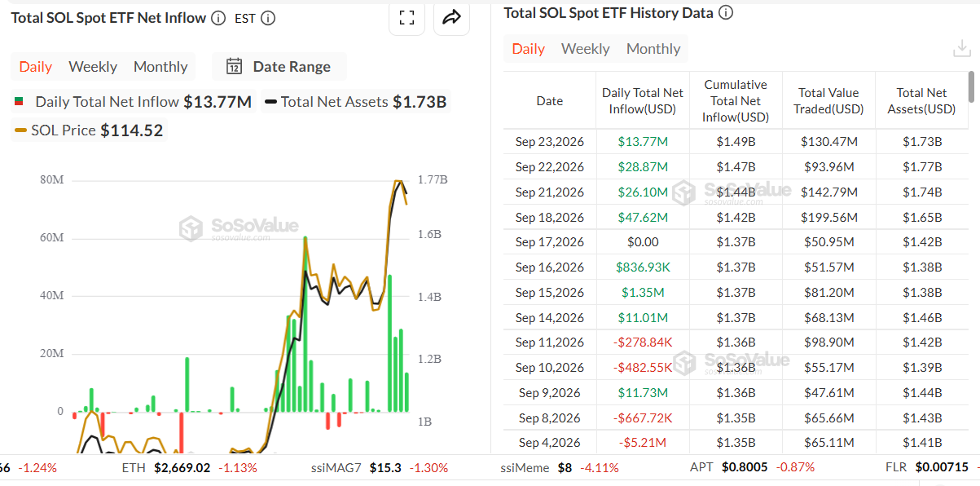Switch chart to Weekly view
This screenshot has width=980, height=486.
point(93,67)
